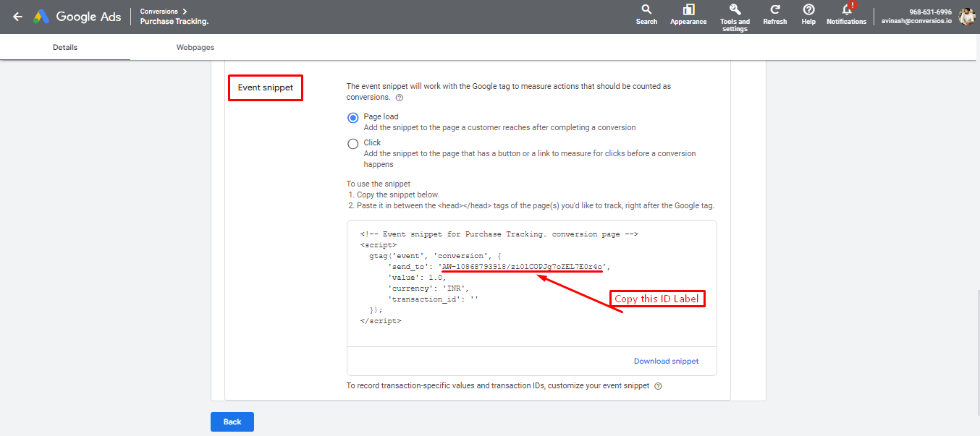Click the 'Purchase Tracking.' page title
This screenshot has height=436, width=980.
pyautogui.click(x=174, y=22)
